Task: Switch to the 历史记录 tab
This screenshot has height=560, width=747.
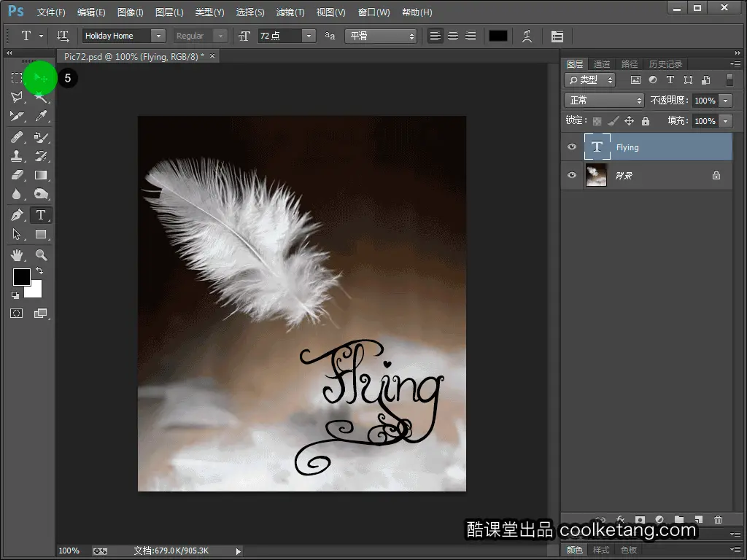Action: pos(665,64)
